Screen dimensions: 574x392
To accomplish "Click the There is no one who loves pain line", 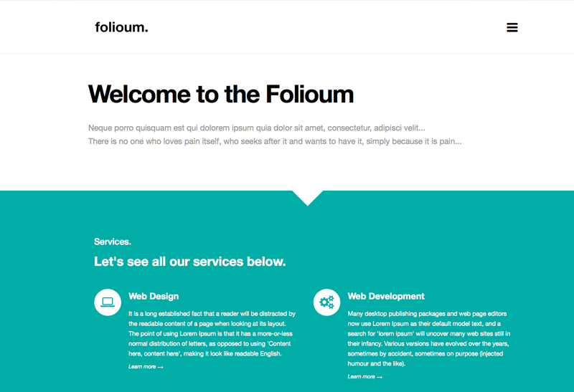I will [x=275, y=141].
